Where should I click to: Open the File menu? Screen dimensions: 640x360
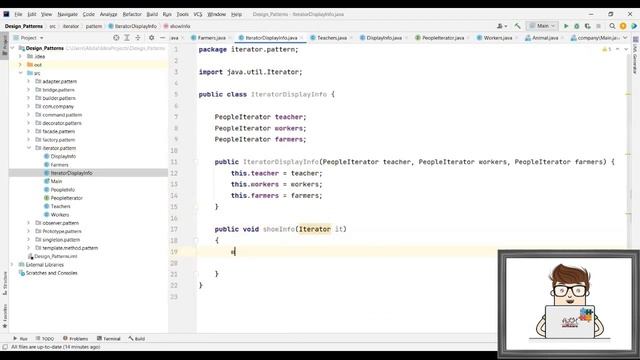pyautogui.click(x=18, y=14)
